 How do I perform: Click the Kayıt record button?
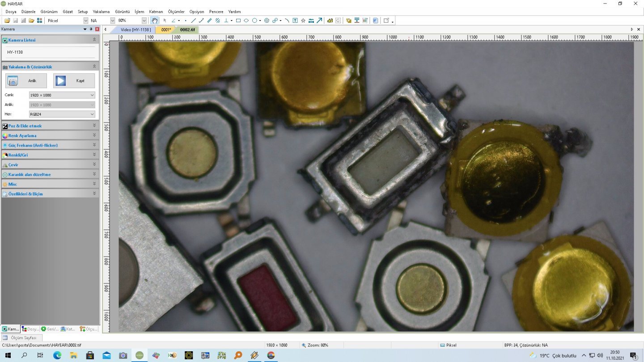point(74,81)
